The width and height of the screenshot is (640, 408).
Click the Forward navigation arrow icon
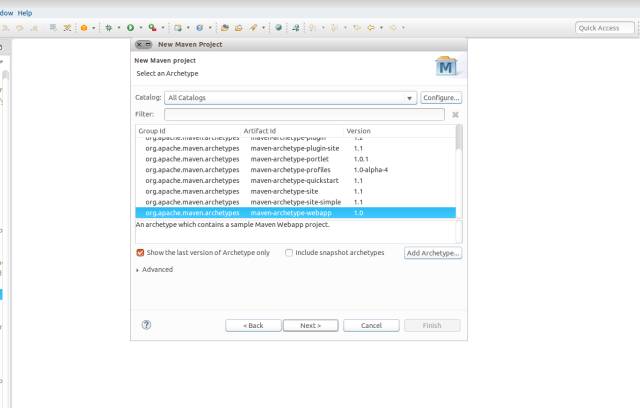point(393,28)
